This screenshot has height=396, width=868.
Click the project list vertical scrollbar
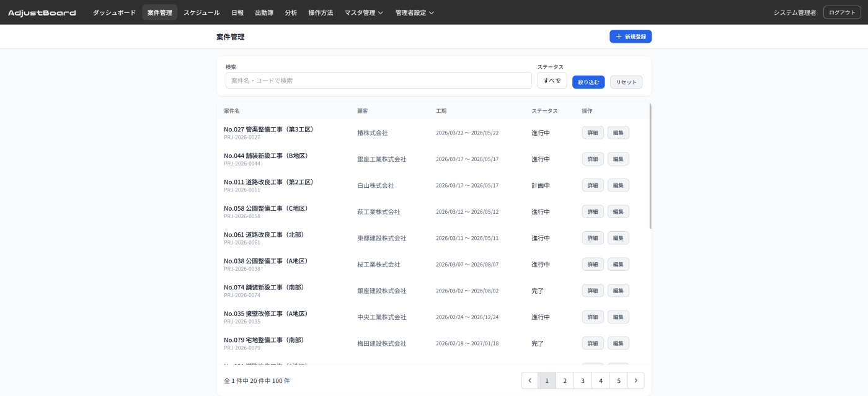pyautogui.click(x=650, y=167)
